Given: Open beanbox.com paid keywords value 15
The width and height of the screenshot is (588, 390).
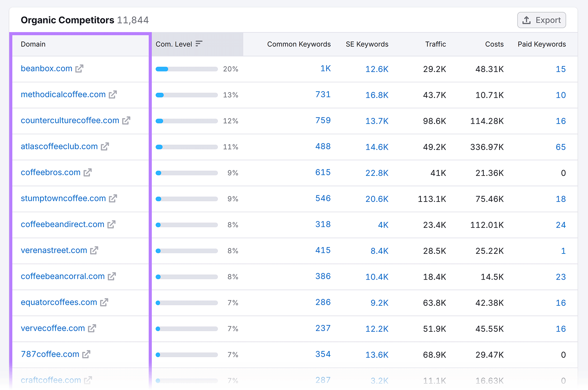Looking at the screenshot, I should coord(561,69).
